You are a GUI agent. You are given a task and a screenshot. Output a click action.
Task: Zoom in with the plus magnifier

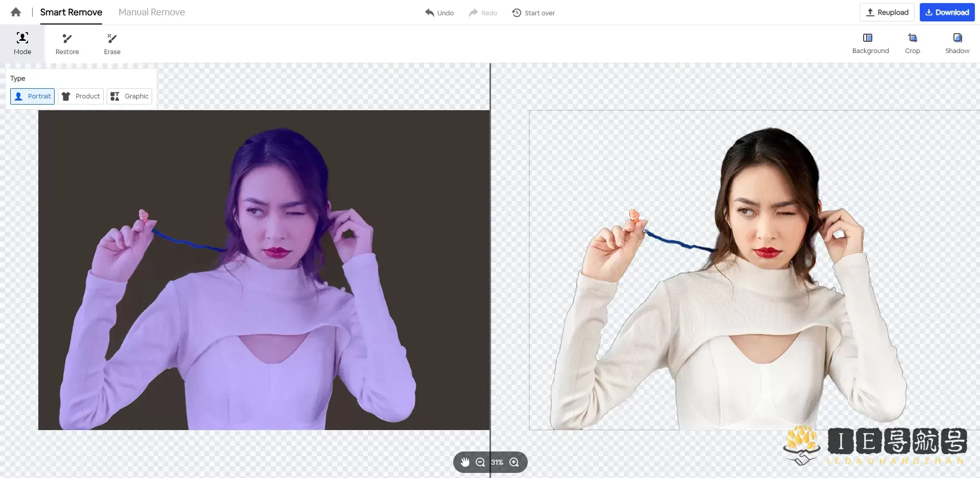pos(514,462)
